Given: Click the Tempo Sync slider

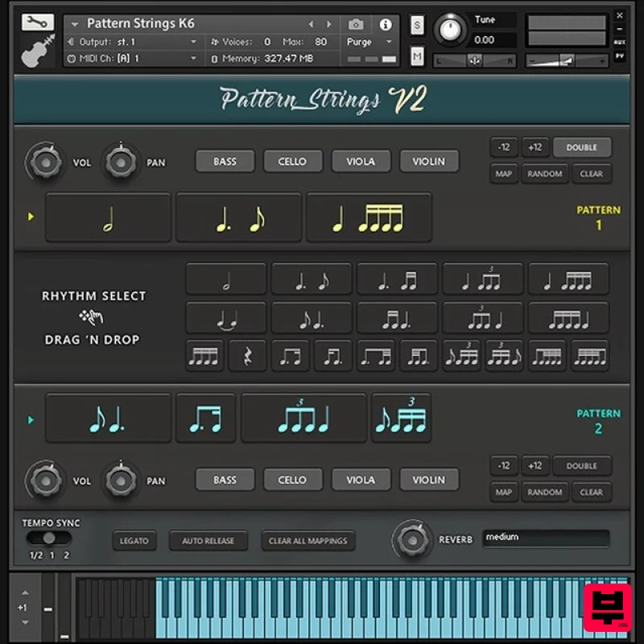Looking at the screenshot, I should click(49, 538).
